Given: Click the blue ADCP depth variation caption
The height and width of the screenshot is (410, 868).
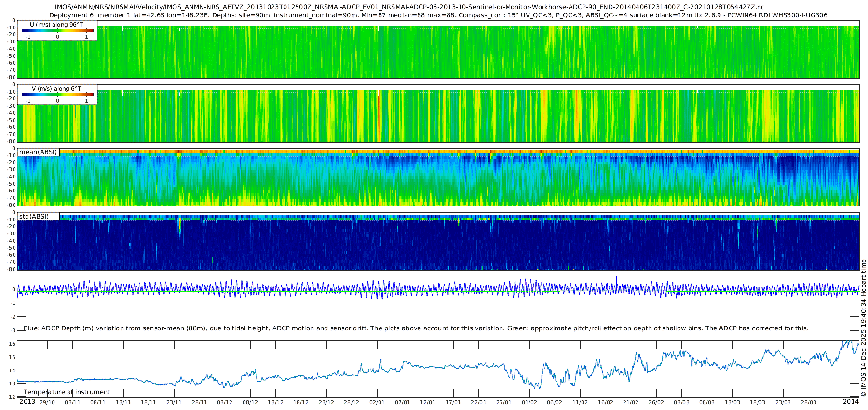Looking at the screenshot, I should [416, 328].
